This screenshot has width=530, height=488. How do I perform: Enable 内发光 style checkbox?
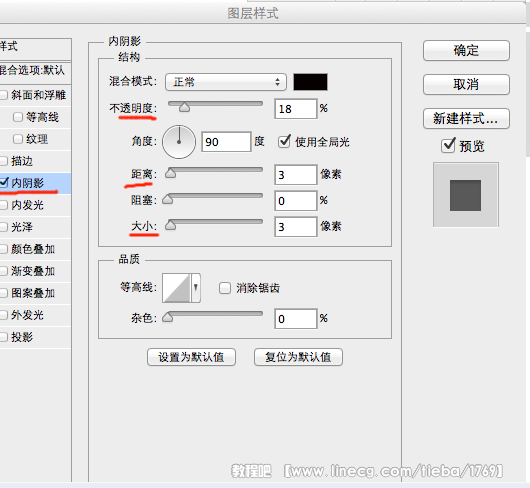(3, 205)
